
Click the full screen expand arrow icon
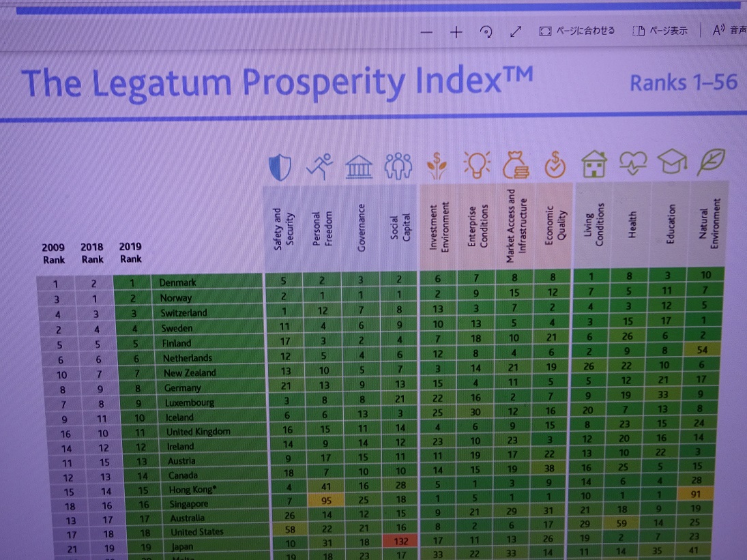point(516,31)
